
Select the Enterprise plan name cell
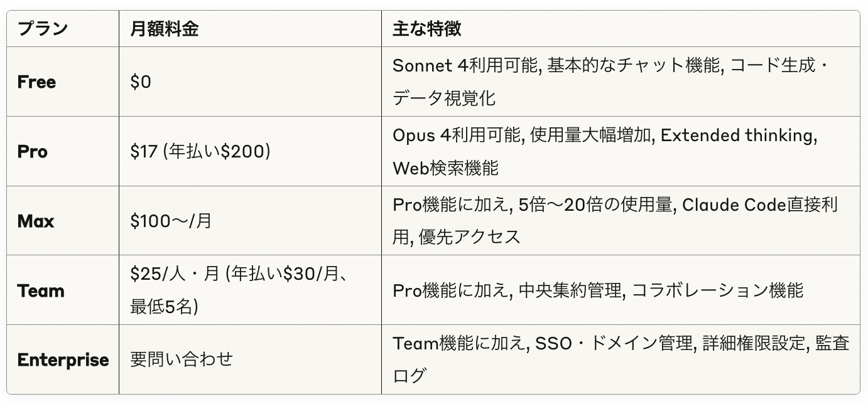click(63, 360)
